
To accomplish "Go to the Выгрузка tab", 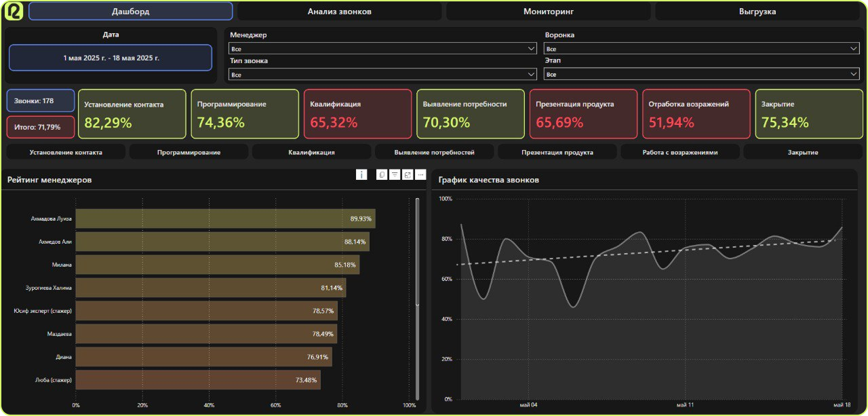I will click(757, 12).
